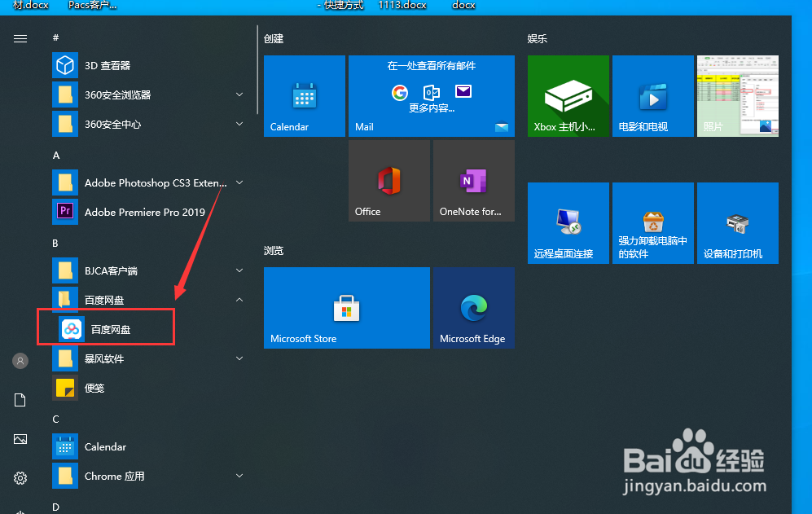Click the 创建 tile group title
812x514 pixels.
pyautogui.click(x=274, y=39)
